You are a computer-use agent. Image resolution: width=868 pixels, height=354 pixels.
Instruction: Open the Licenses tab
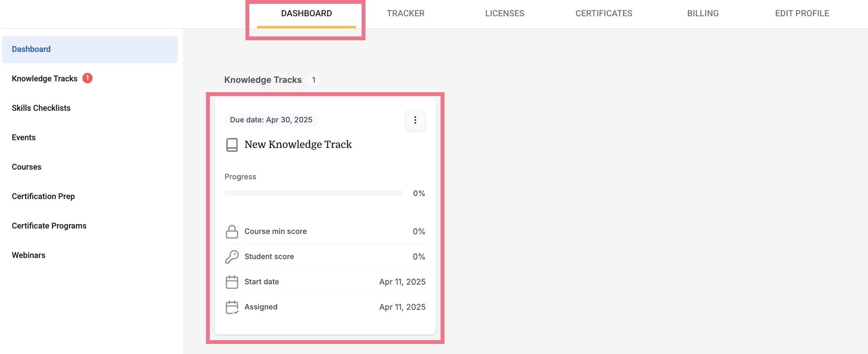tap(504, 14)
